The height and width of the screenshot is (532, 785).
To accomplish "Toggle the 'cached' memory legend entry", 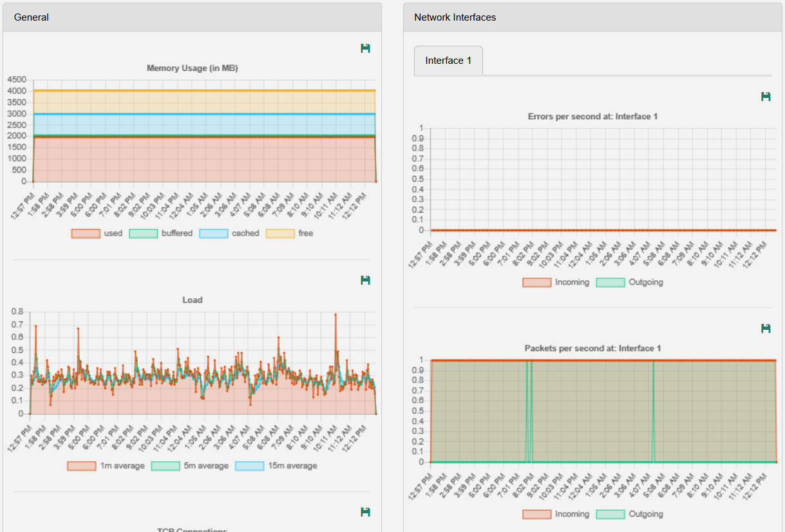I will 214,233.
